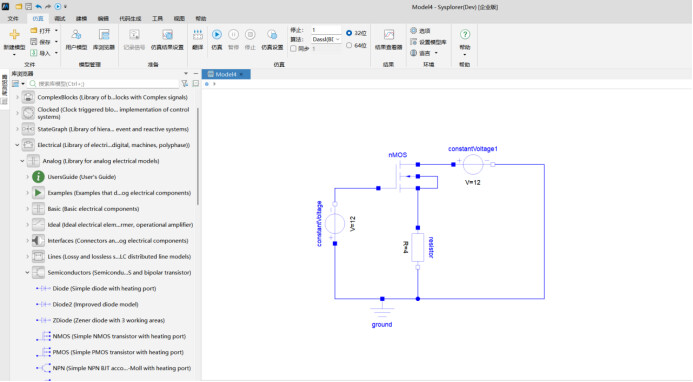The height and width of the screenshot is (382, 693).
Task: Click the quick-access undo arrow
Action: click(x=38, y=7)
